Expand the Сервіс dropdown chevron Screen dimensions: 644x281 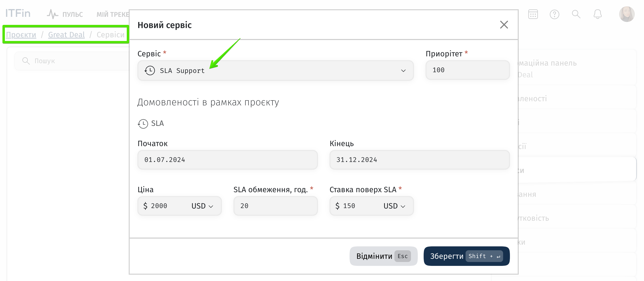pyautogui.click(x=403, y=70)
